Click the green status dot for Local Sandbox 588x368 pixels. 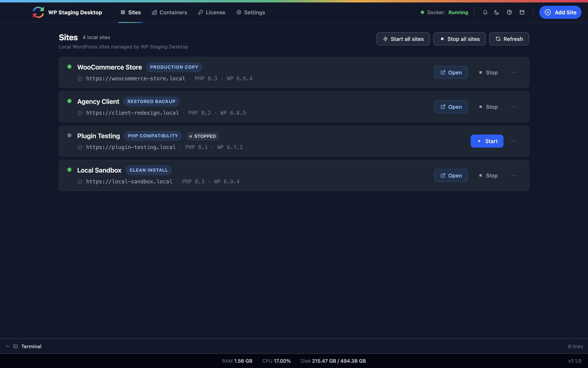tap(69, 169)
